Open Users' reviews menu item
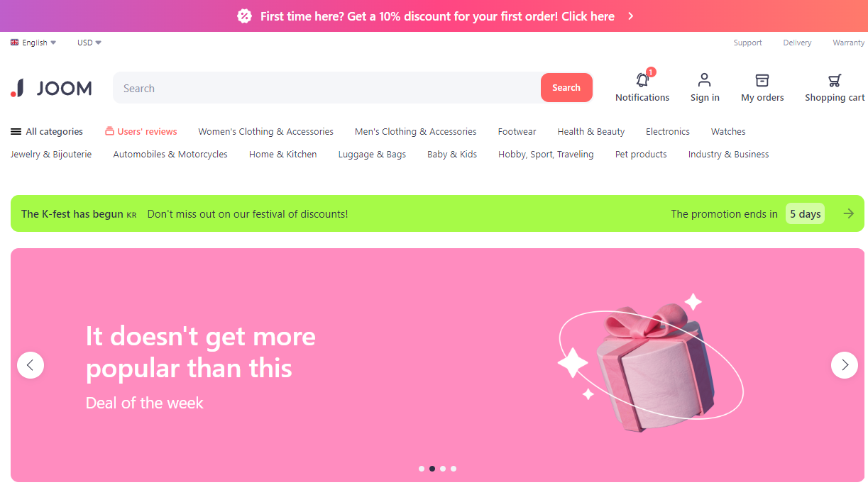868x485 pixels. [x=141, y=132]
